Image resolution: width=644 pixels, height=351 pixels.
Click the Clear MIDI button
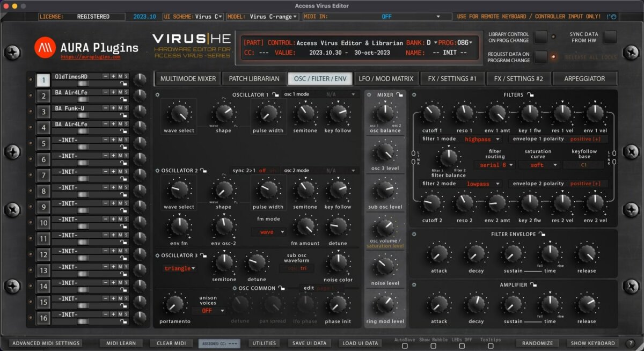tap(171, 343)
